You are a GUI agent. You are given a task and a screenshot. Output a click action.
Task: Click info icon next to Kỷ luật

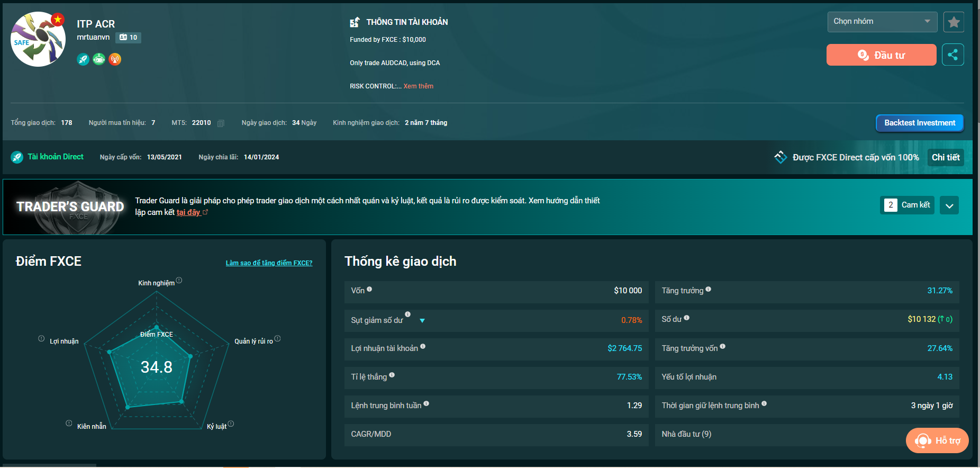pos(231,424)
